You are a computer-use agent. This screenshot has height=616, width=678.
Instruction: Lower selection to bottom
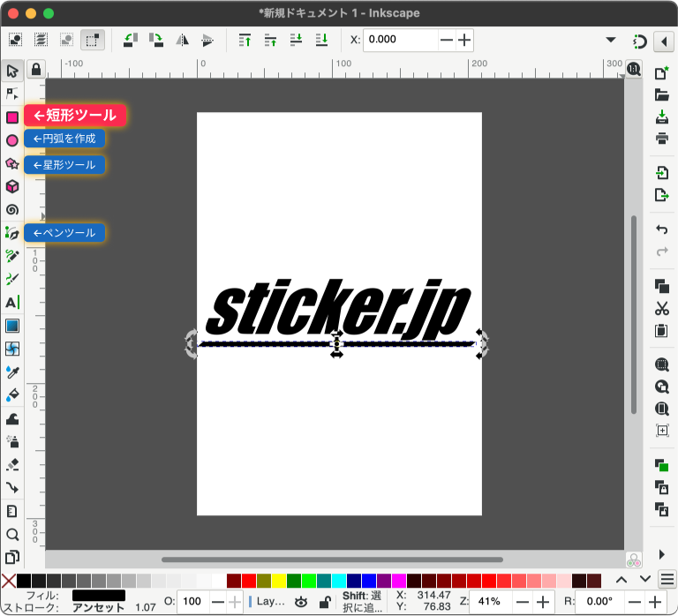point(321,40)
